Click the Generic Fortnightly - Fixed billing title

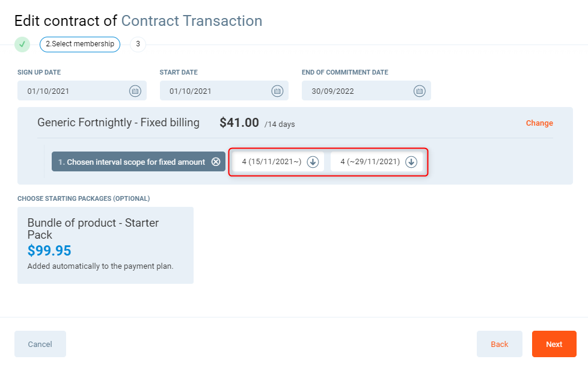118,123
